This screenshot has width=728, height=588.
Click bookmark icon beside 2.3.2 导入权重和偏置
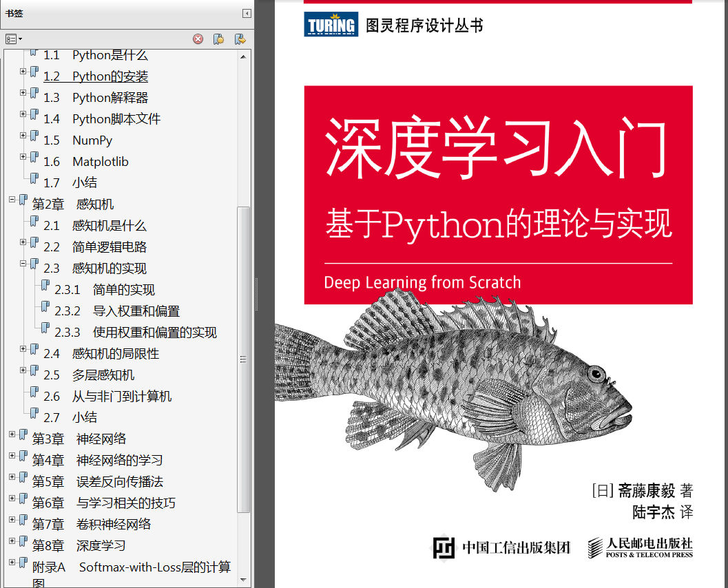coord(45,307)
